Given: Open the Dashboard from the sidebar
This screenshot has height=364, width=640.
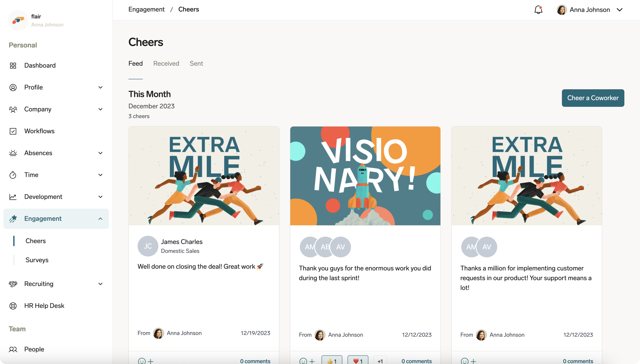Looking at the screenshot, I should pyautogui.click(x=40, y=65).
